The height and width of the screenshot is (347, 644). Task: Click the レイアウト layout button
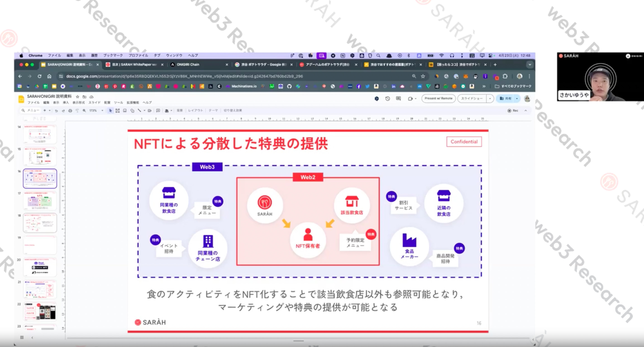click(x=196, y=110)
